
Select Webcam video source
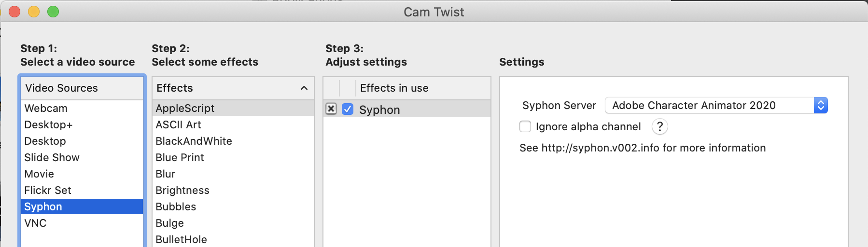pos(46,108)
